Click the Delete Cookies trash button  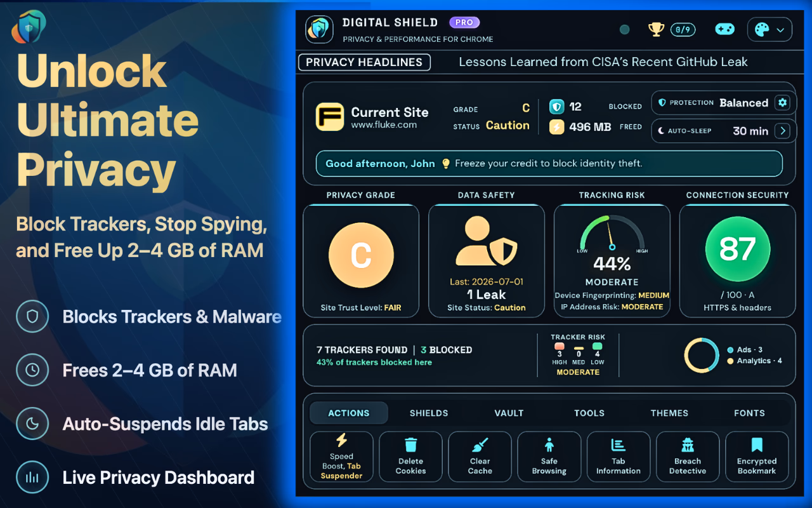(411, 457)
